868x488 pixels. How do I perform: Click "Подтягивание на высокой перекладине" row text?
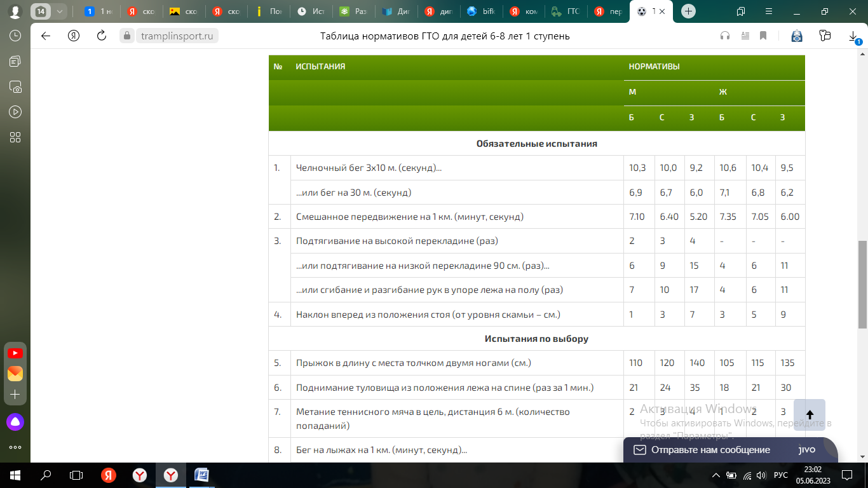click(397, 241)
